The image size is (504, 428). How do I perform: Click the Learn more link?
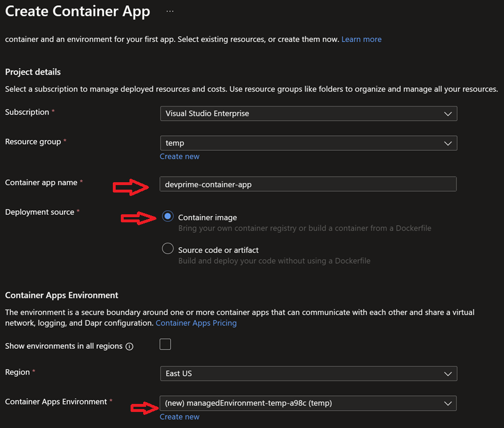pos(361,39)
